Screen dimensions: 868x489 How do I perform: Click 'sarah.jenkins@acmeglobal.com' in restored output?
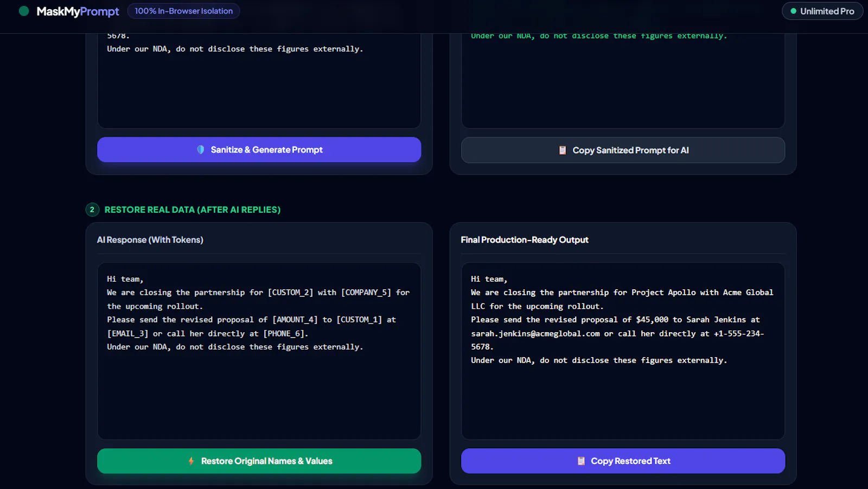[535, 333]
